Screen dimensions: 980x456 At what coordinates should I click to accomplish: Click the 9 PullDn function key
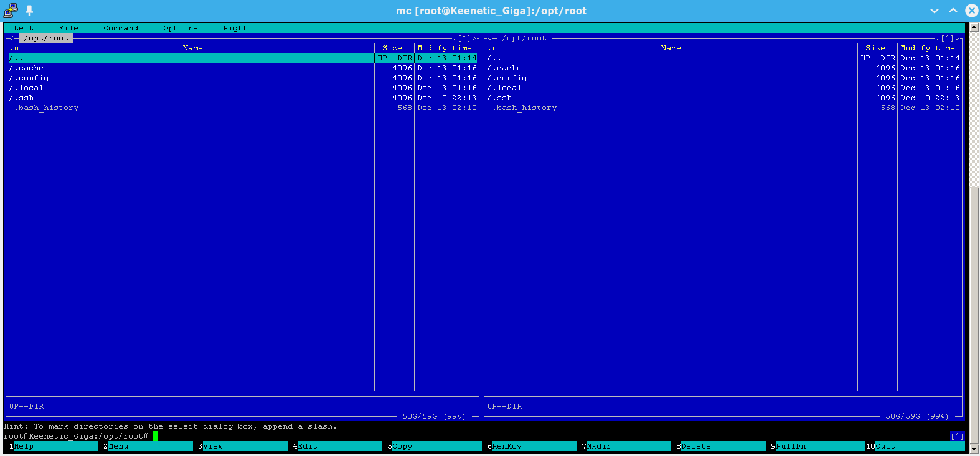pyautogui.click(x=818, y=446)
